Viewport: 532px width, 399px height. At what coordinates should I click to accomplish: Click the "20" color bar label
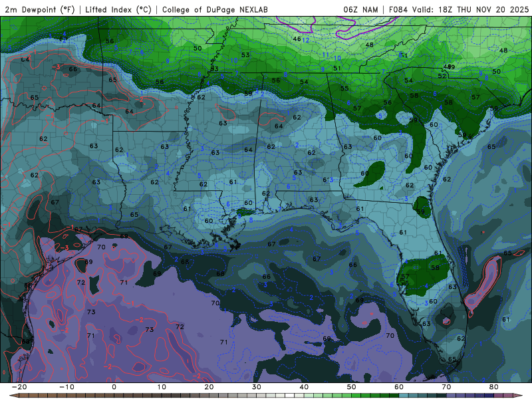pyautogui.click(x=209, y=387)
